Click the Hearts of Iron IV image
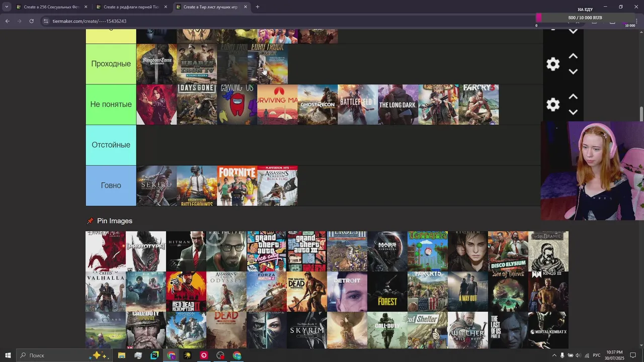This screenshot has width=644, height=362. pos(197,64)
